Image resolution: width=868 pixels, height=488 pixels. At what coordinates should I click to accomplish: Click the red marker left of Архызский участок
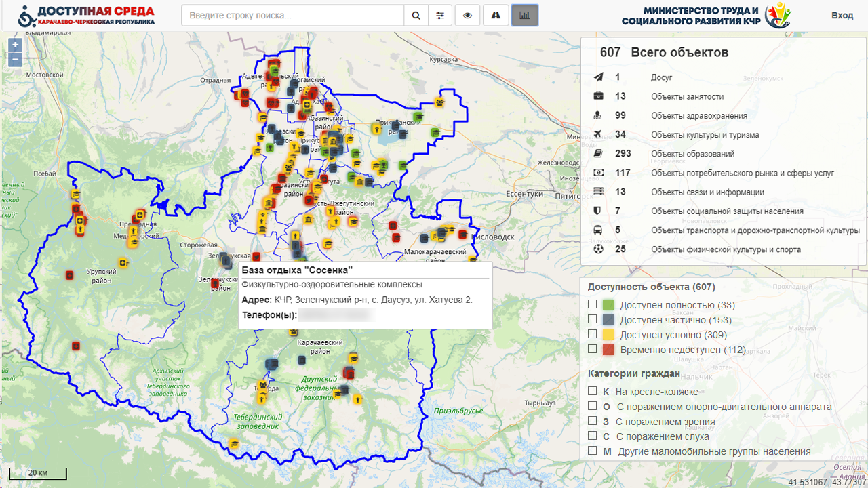[76, 346]
